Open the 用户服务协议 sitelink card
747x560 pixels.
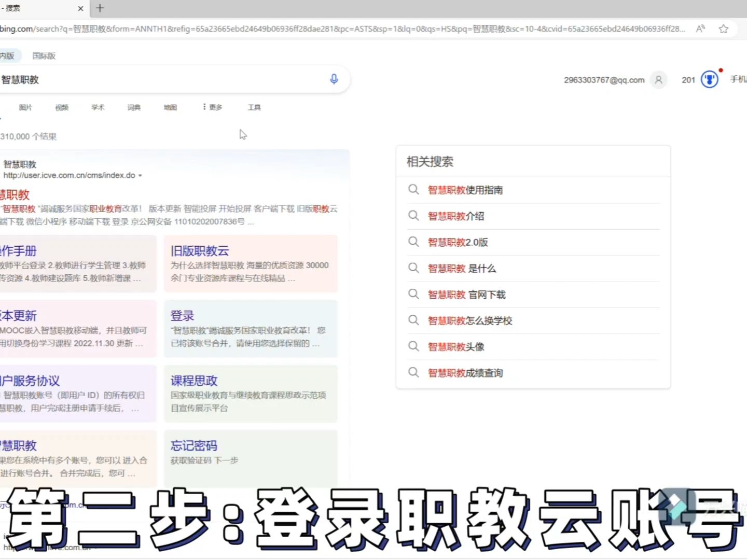(x=78, y=394)
